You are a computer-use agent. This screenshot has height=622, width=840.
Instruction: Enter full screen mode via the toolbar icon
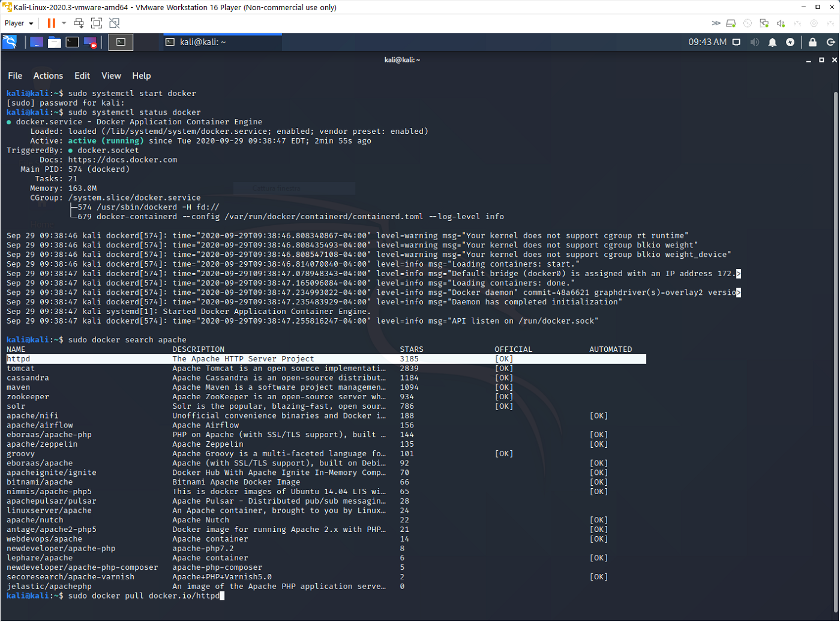(x=97, y=23)
